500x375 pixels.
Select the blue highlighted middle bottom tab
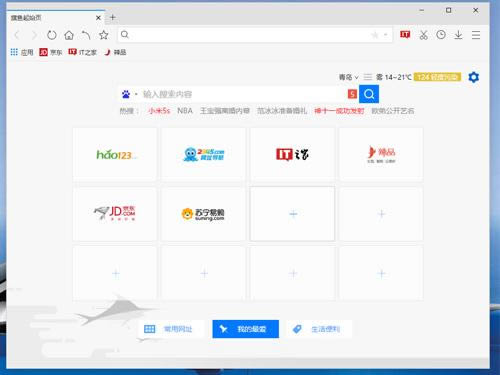245,329
